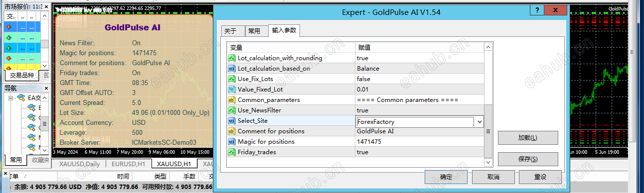Click the Use_NewsFilter parameter icon
The height and width of the screenshot is (193, 644).
click(232, 110)
